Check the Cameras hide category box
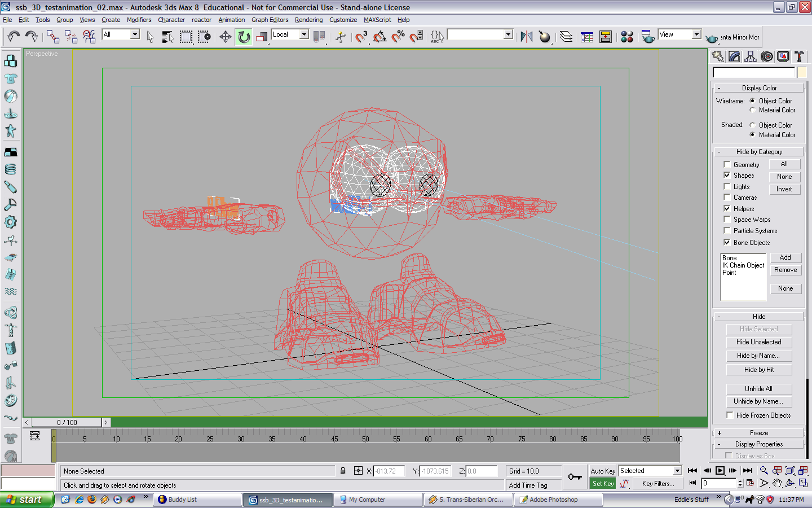812x508 pixels. [x=727, y=198]
